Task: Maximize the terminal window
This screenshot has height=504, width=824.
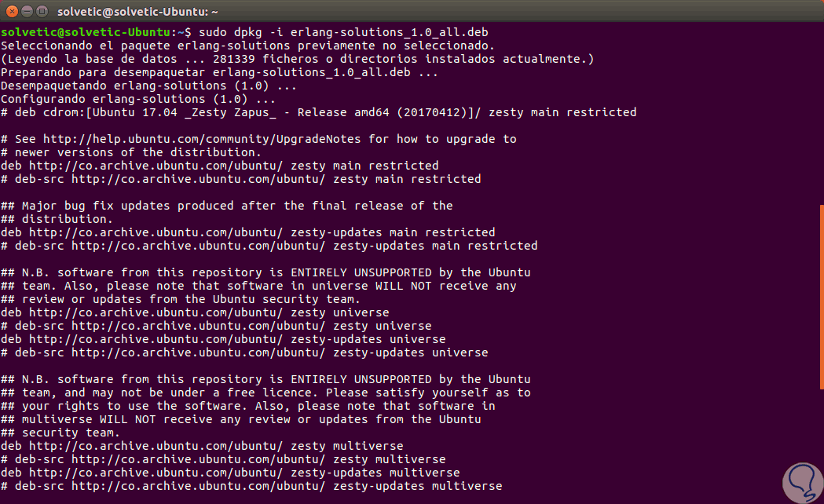Action: click(x=42, y=12)
